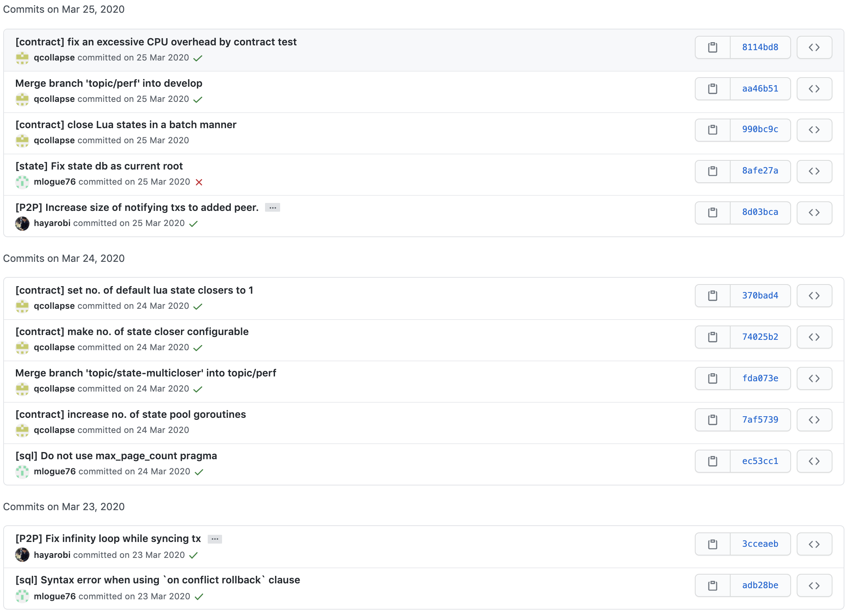Viewport: 850px width, 616px height.
Task: Open commit hash link 990bc9c
Action: click(760, 129)
